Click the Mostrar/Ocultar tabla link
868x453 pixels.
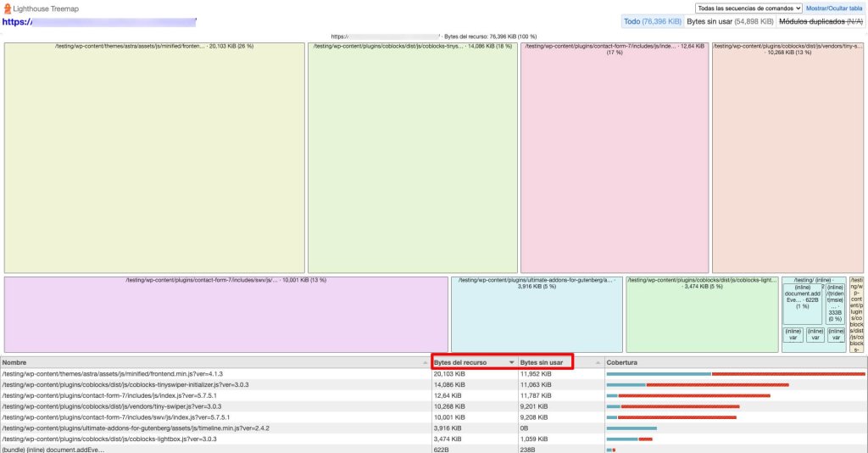834,8
